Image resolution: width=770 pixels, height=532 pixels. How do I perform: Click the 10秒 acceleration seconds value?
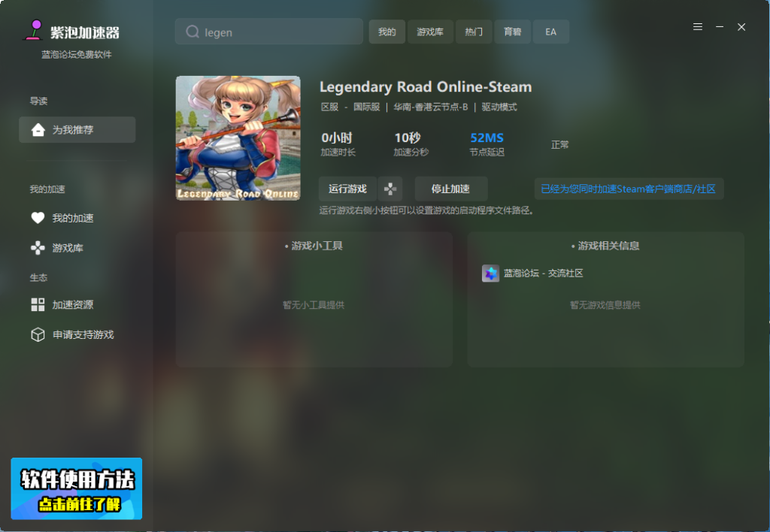(x=408, y=138)
